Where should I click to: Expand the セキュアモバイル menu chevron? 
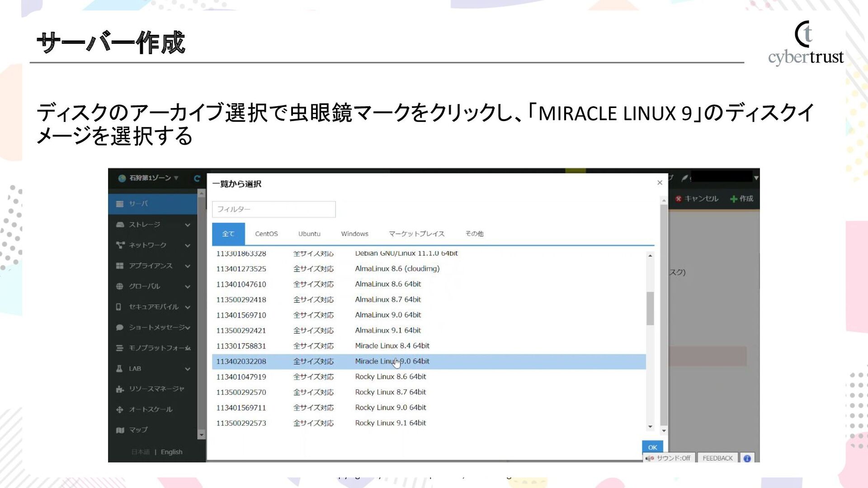pyautogui.click(x=188, y=307)
